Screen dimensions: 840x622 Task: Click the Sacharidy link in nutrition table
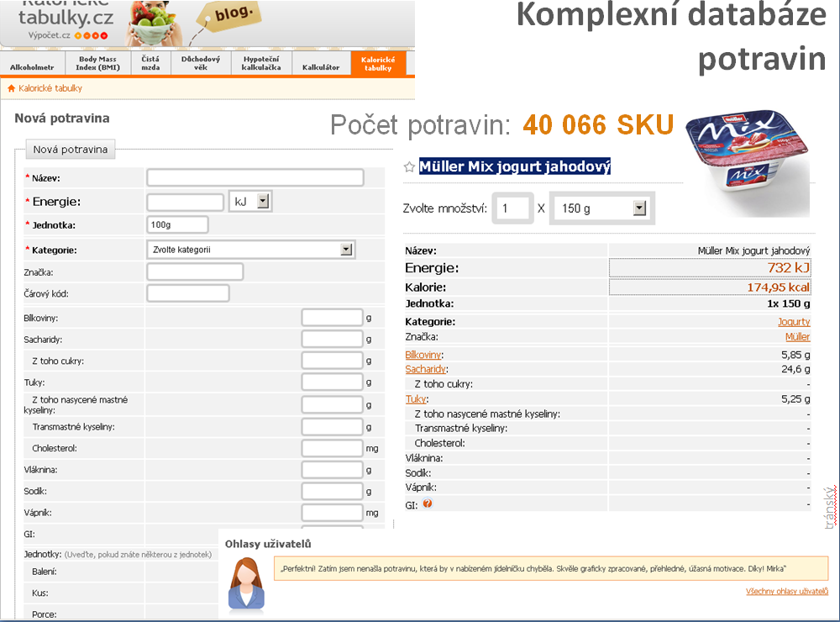coord(425,369)
